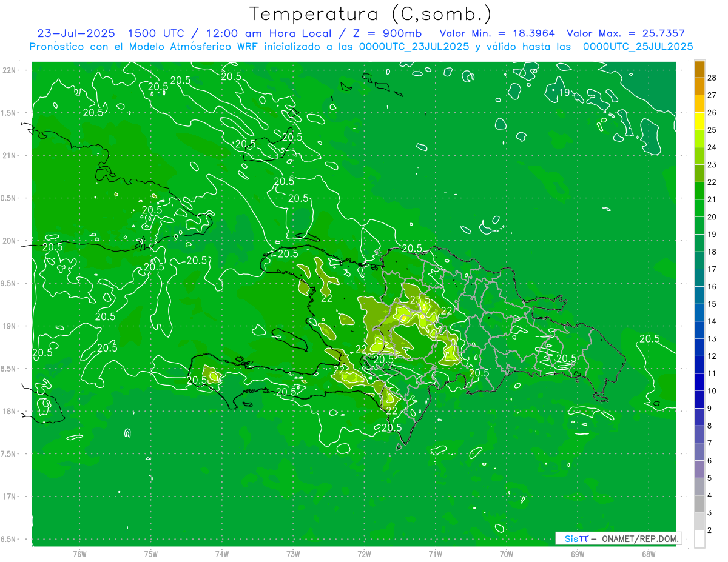Click the 68W longitude axis label
Viewport: 728px width, 562px height.
point(649,554)
